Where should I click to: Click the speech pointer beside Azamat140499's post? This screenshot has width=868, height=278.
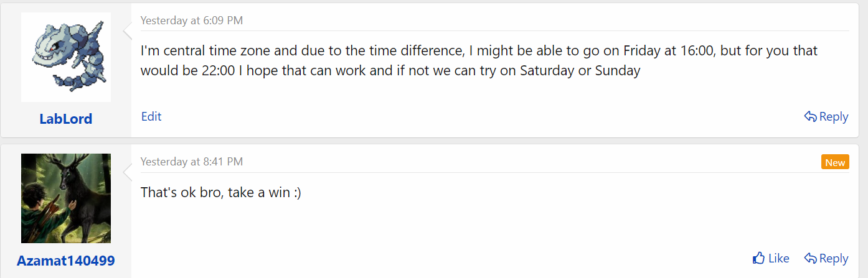[x=128, y=170]
